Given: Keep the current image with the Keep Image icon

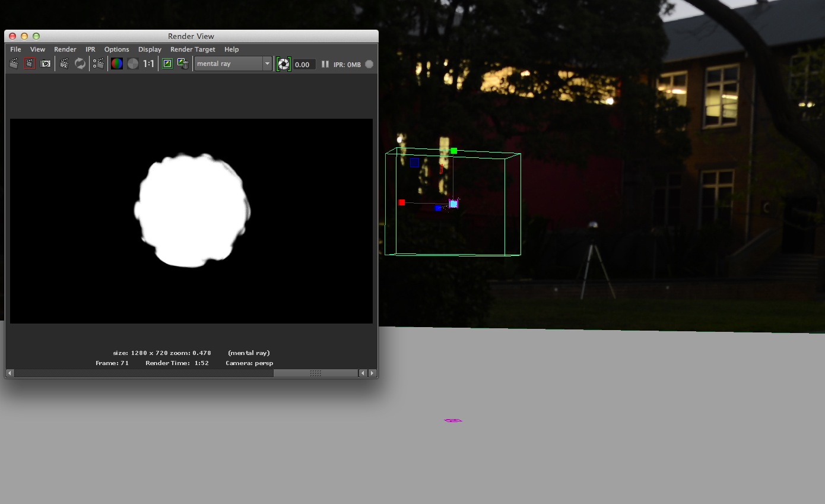Looking at the screenshot, I should click(x=167, y=64).
